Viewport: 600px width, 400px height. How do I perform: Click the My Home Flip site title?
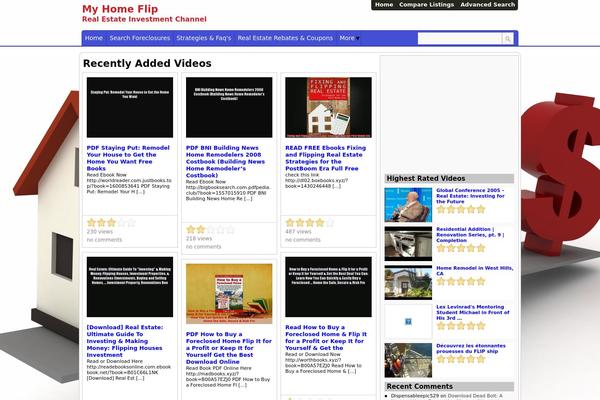pyautogui.click(x=120, y=9)
